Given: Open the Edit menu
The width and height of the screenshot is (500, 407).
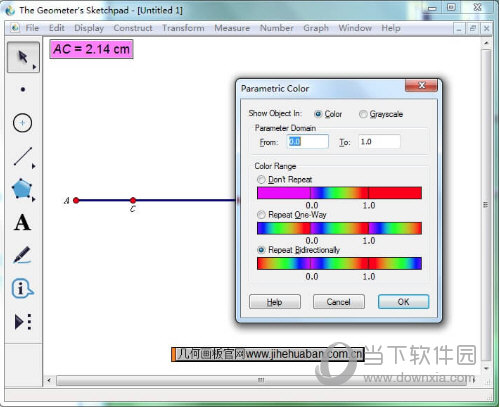Looking at the screenshot, I should tap(57, 28).
